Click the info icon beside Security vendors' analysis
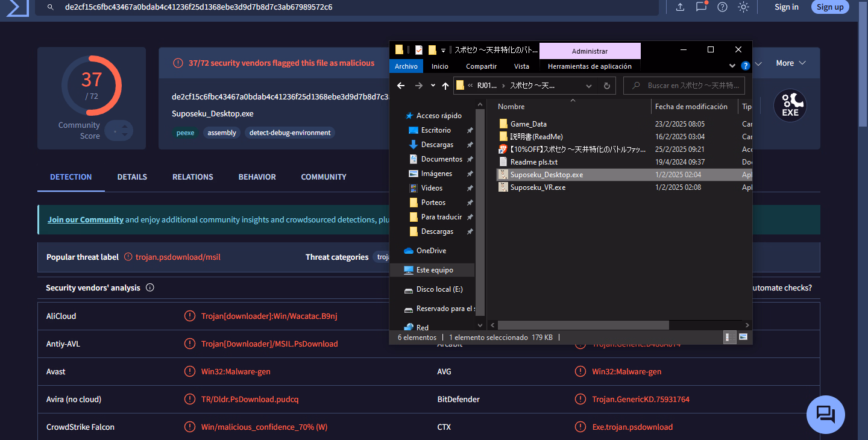Image resolution: width=868 pixels, height=440 pixels. pos(150,288)
